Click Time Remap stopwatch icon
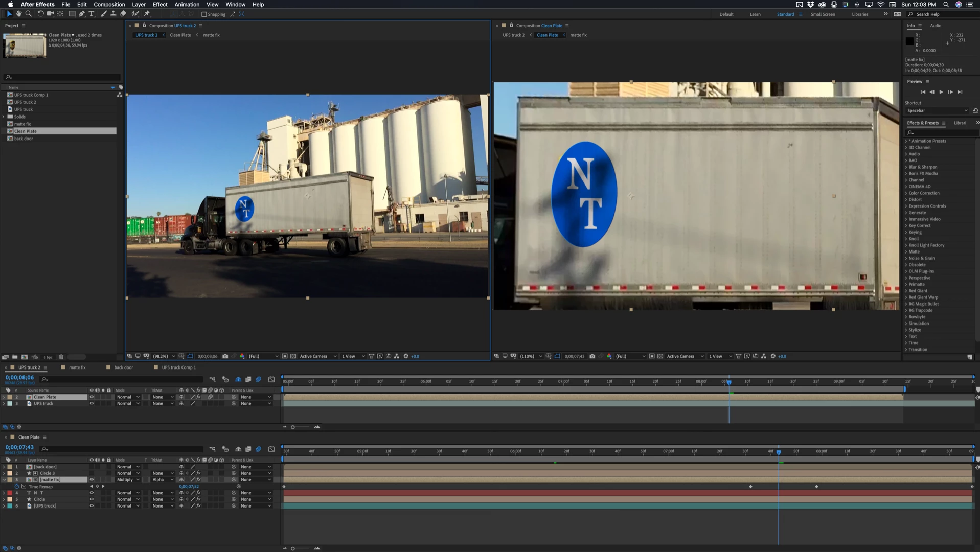The width and height of the screenshot is (980, 552). (17, 487)
